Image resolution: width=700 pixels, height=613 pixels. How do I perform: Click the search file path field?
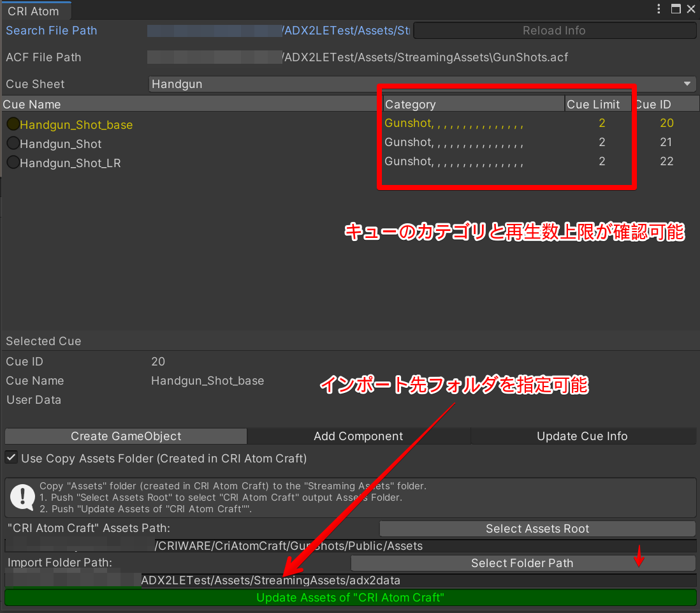click(279, 31)
